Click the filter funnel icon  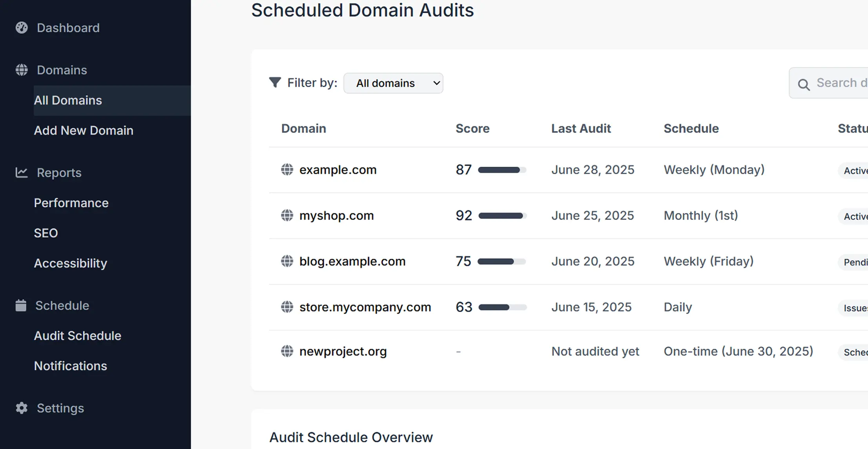click(x=275, y=82)
